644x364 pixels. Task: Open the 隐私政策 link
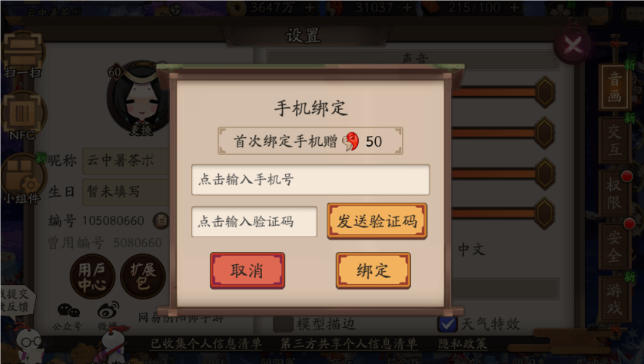[x=463, y=343]
